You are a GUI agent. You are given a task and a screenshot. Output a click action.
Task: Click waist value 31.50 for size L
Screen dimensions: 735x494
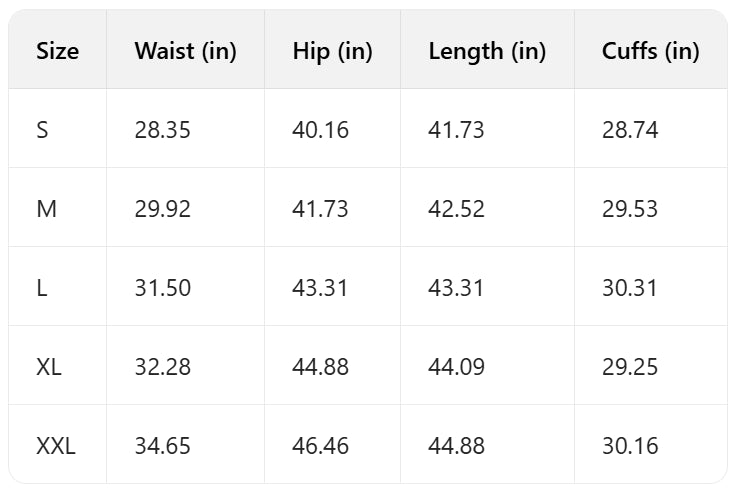coord(162,288)
